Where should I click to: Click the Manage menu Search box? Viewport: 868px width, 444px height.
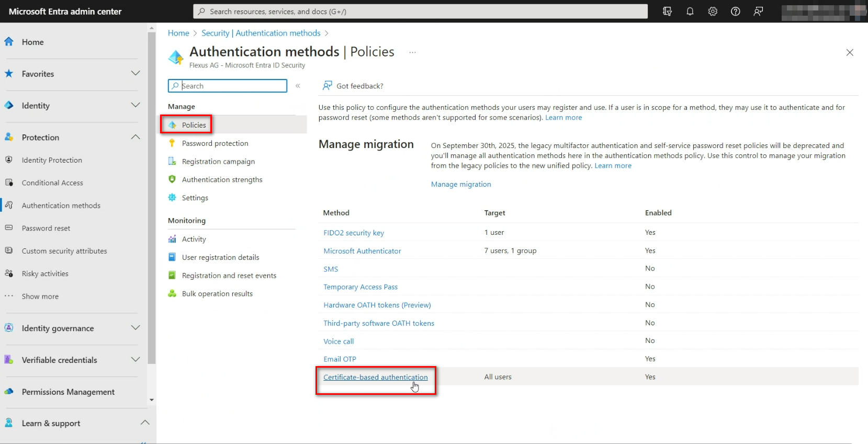pyautogui.click(x=228, y=86)
